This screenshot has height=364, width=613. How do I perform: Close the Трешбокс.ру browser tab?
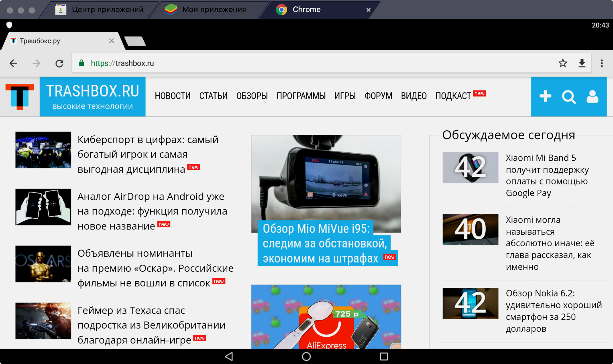point(112,41)
